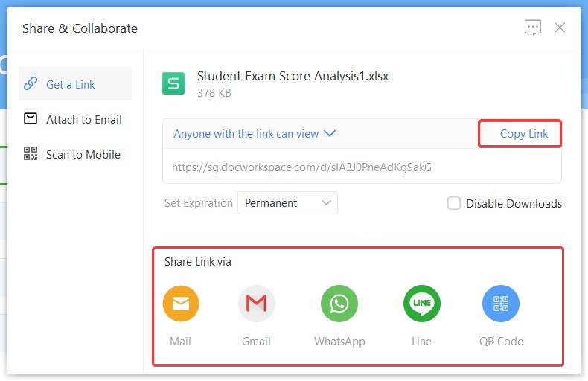Click the QR icon beside Scan to Mobile

click(x=31, y=154)
